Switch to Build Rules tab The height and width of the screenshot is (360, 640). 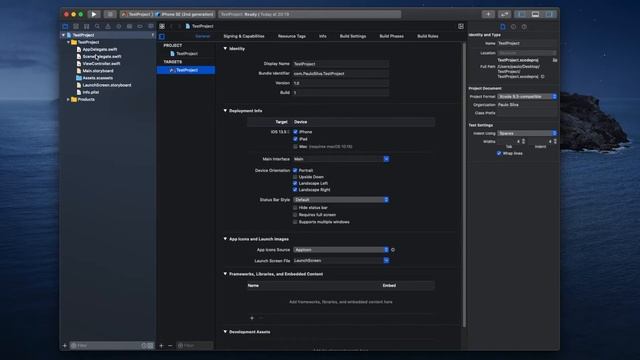click(x=428, y=36)
